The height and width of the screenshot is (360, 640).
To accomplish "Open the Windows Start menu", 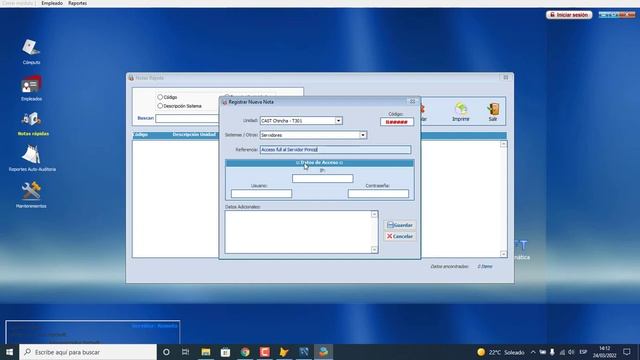I will tap(9, 352).
